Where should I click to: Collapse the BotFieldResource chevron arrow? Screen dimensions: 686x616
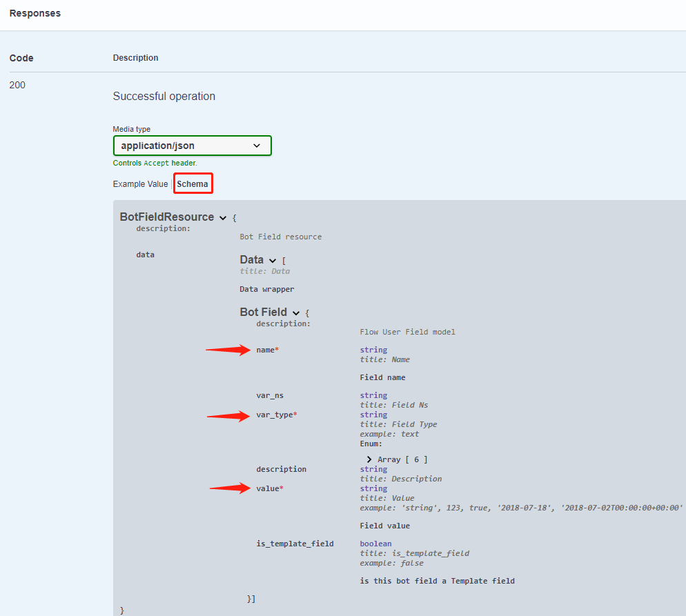[223, 218]
